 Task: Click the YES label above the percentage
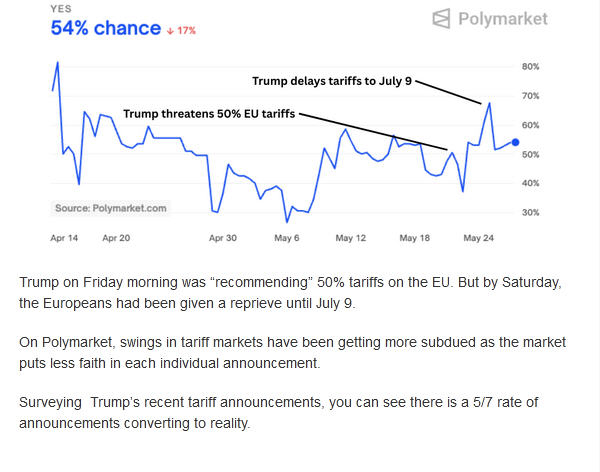[61, 8]
